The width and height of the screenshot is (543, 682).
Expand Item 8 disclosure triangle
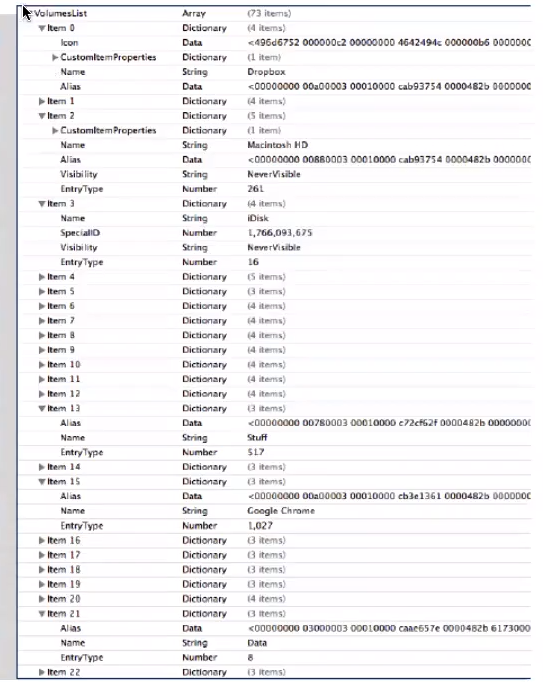(x=42, y=335)
